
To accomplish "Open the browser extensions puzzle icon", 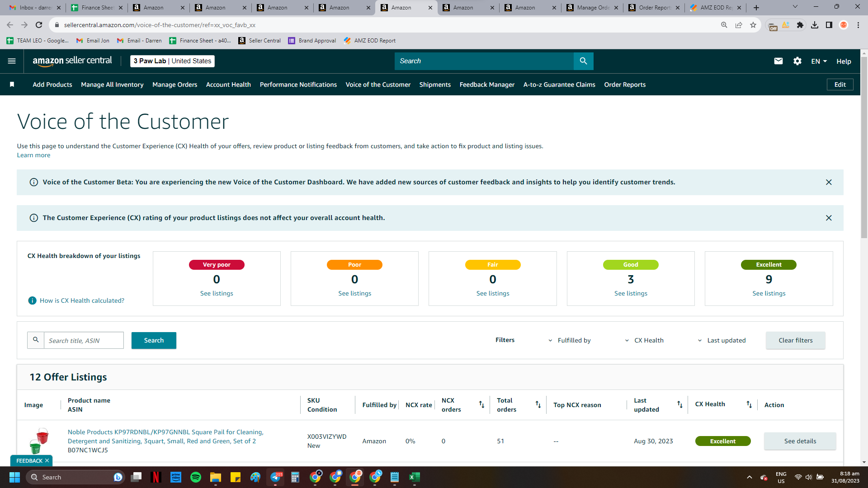I will point(800,25).
